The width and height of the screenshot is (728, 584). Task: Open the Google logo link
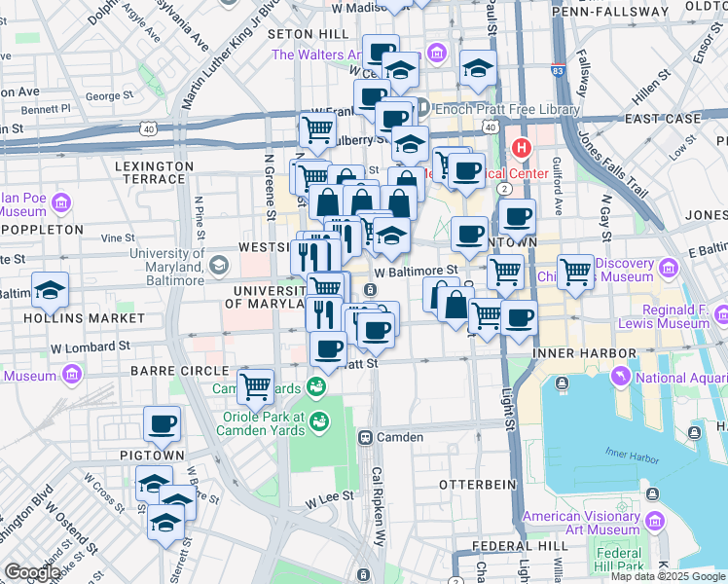31,573
